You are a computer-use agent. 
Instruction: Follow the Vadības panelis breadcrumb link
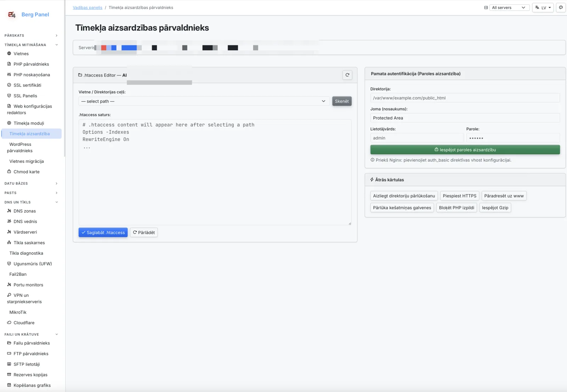coord(88,7)
